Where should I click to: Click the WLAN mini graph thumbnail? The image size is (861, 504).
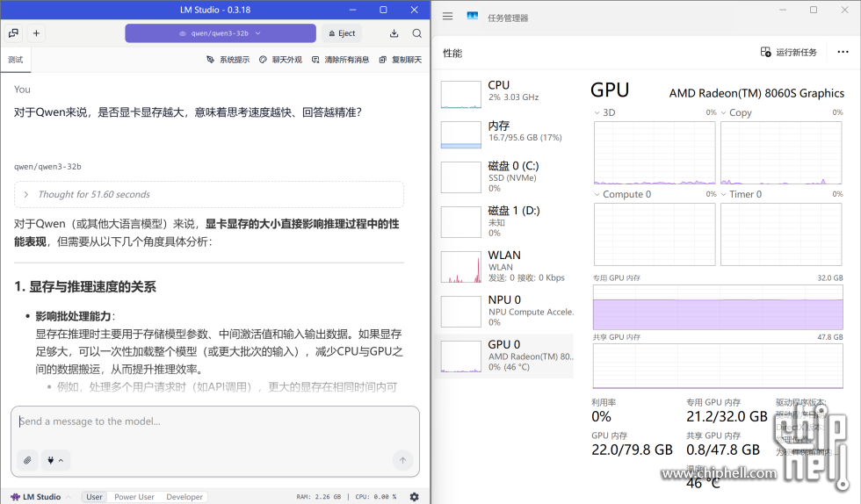(460, 267)
